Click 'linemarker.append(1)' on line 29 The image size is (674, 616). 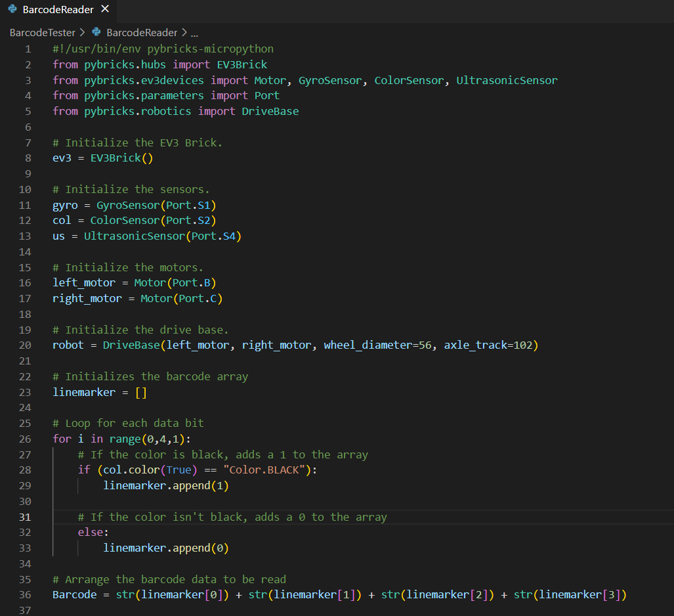click(x=166, y=486)
